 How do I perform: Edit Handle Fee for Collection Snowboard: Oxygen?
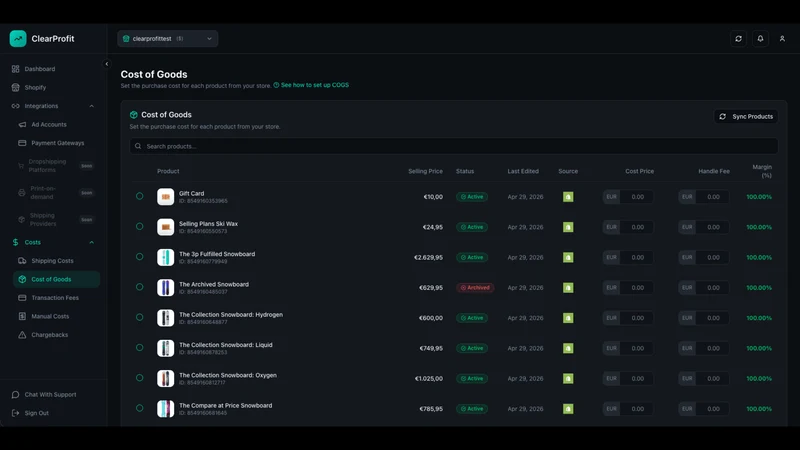tap(713, 379)
